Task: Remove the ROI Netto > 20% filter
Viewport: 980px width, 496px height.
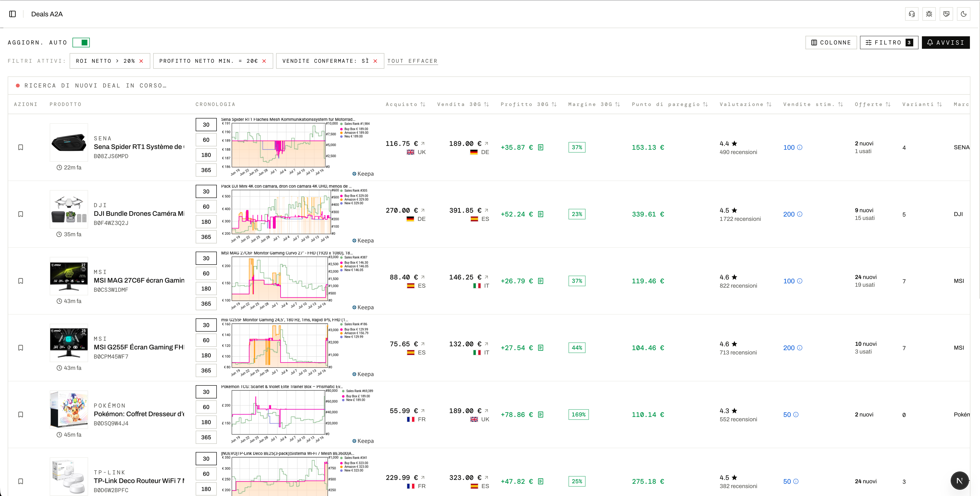Action: coord(141,61)
